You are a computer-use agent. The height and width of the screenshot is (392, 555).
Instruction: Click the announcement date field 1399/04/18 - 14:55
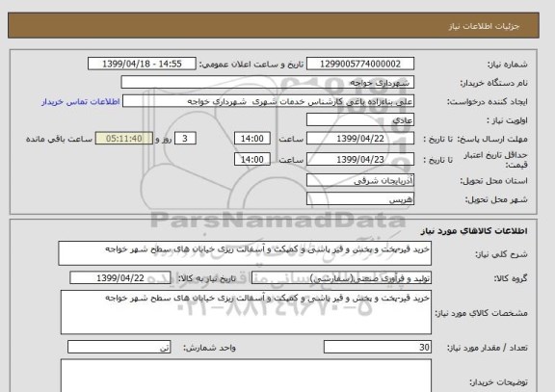[x=142, y=64]
